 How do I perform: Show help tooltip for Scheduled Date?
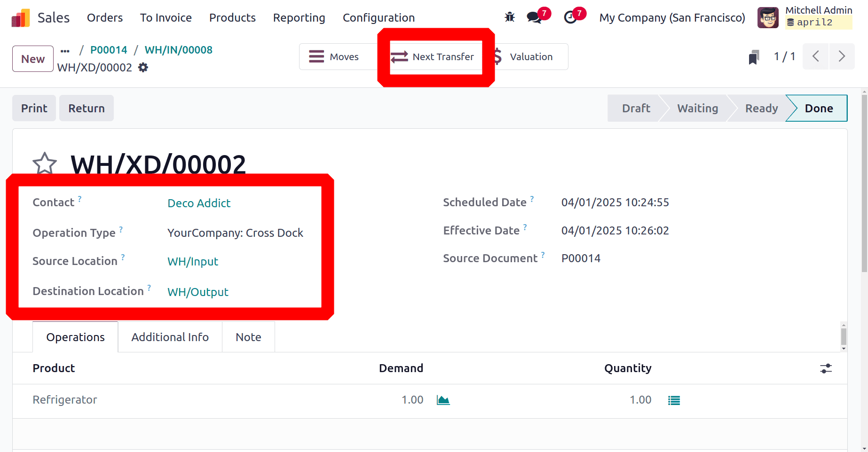click(x=532, y=199)
